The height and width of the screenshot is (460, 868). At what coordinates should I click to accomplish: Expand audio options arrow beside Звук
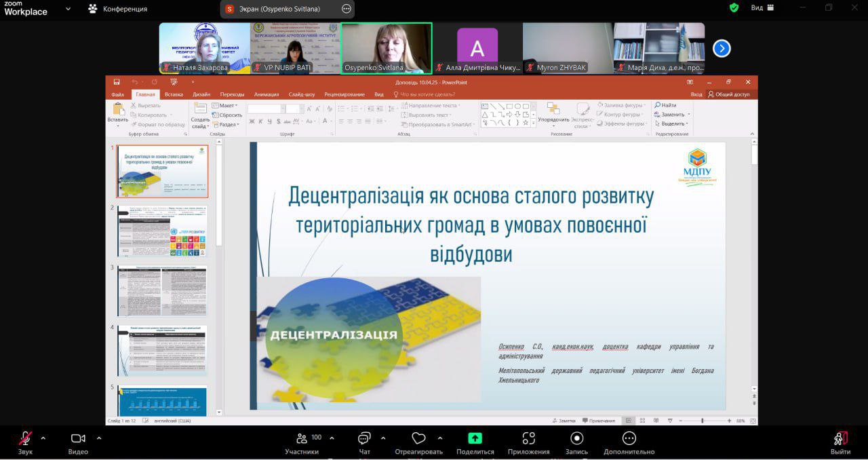tap(43, 438)
